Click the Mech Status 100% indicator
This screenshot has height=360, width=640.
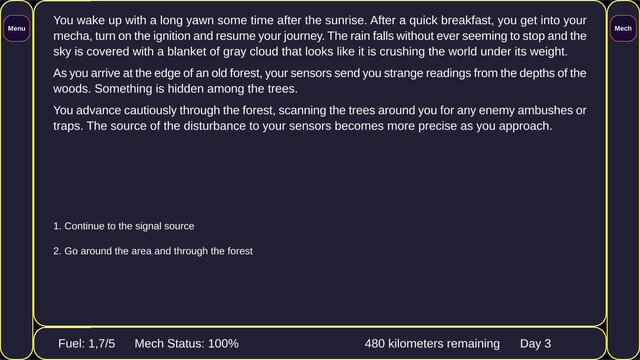(x=187, y=344)
